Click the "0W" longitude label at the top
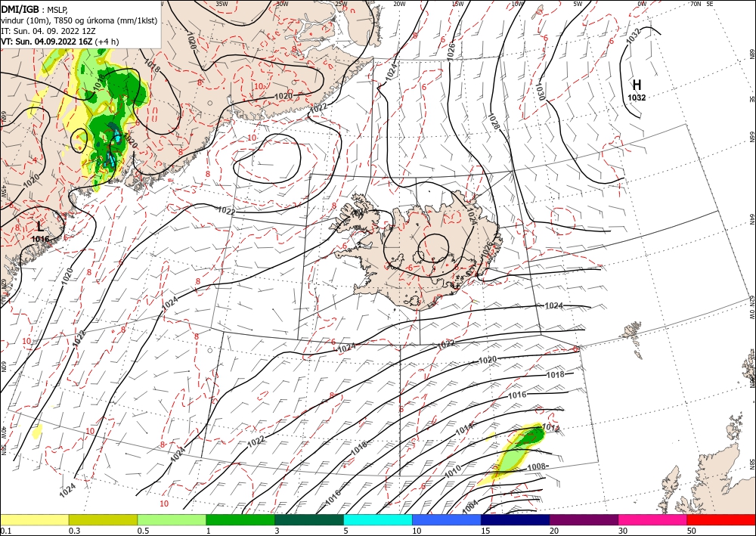Screen dimensions: 756x536 click(x=642, y=4)
